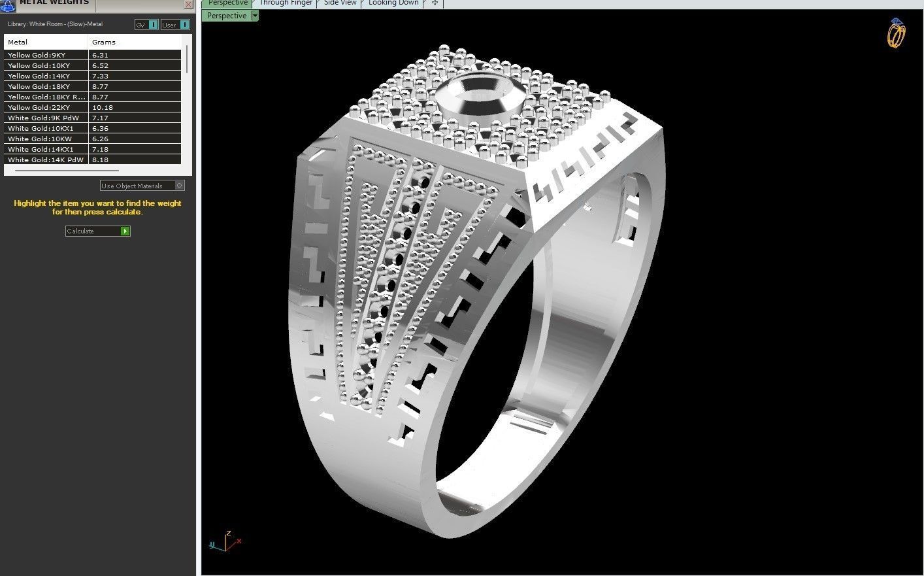The image size is (924, 576).
Task: Click the gold ring icon in viewport corner
Action: click(x=897, y=33)
